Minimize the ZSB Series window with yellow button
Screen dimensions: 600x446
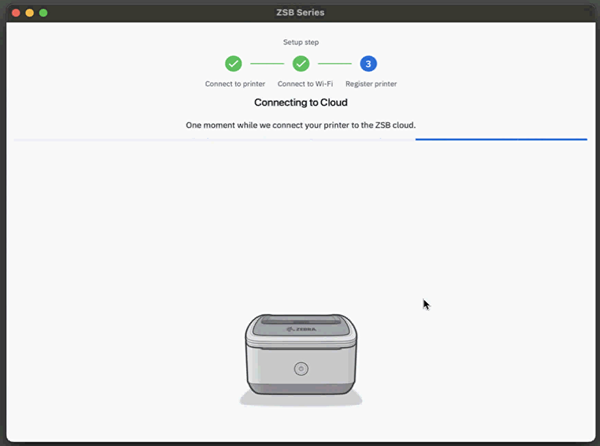pyautogui.click(x=29, y=13)
